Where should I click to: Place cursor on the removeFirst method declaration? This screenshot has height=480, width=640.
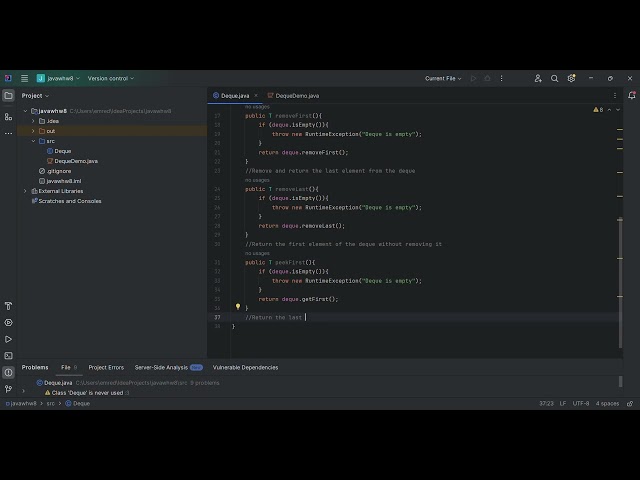284,116
